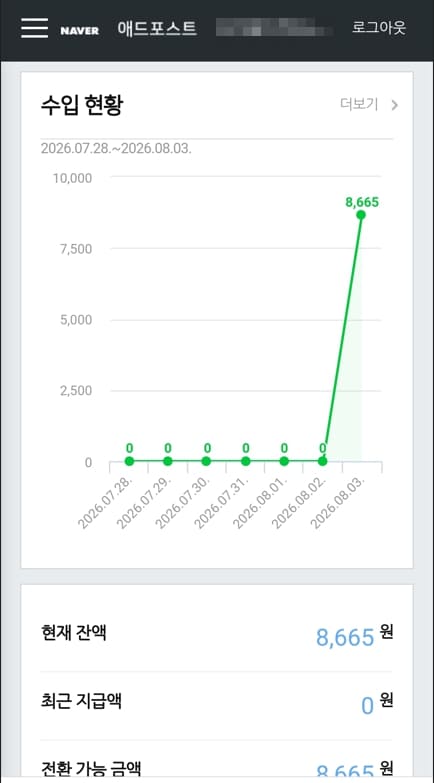Select the 2026.08.01 chart data point
434x783 pixels.
[284, 461]
